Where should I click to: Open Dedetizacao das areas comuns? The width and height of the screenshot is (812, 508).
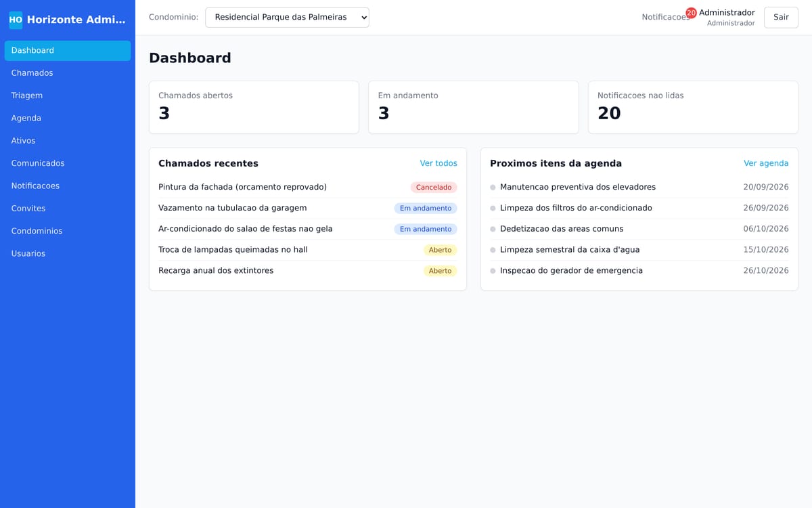pos(562,229)
